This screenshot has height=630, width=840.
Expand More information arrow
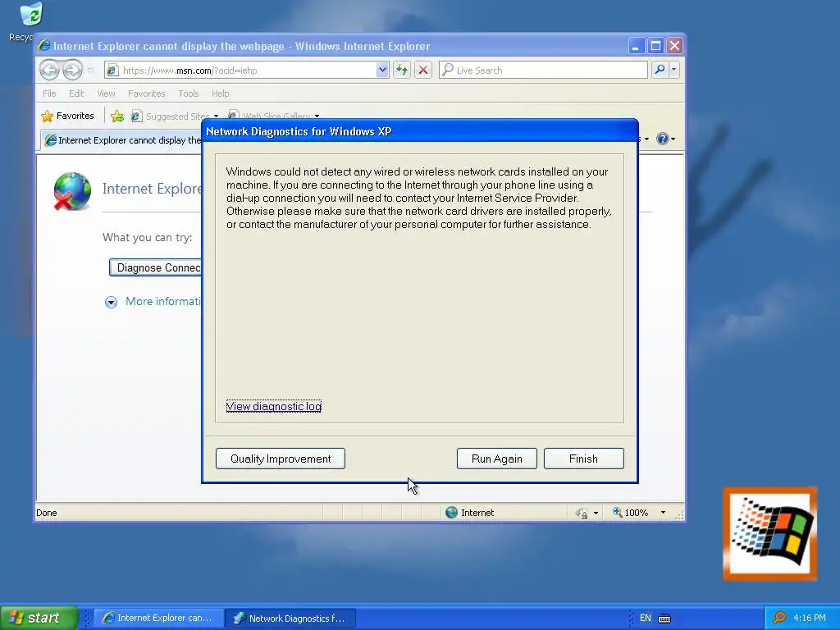coord(111,302)
